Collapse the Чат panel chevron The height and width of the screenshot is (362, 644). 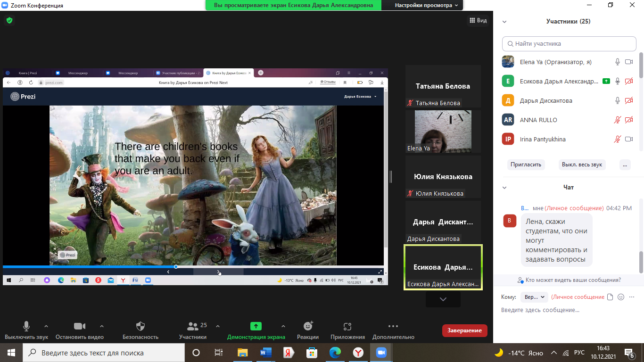click(x=504, y=188)
